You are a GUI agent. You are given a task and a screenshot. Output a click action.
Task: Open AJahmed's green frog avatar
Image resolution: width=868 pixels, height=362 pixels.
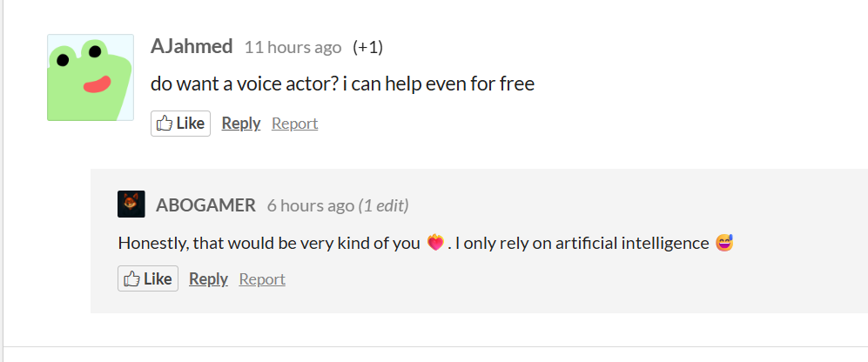90,77
